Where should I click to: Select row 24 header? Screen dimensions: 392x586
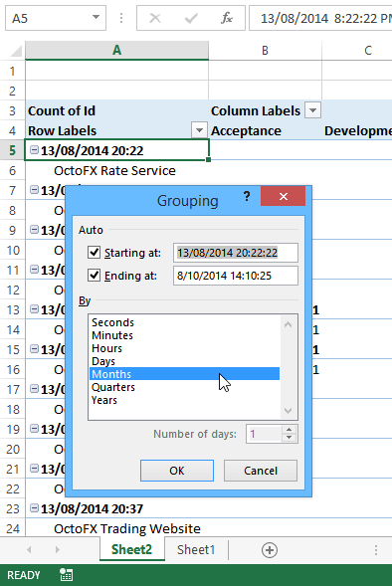12,528
